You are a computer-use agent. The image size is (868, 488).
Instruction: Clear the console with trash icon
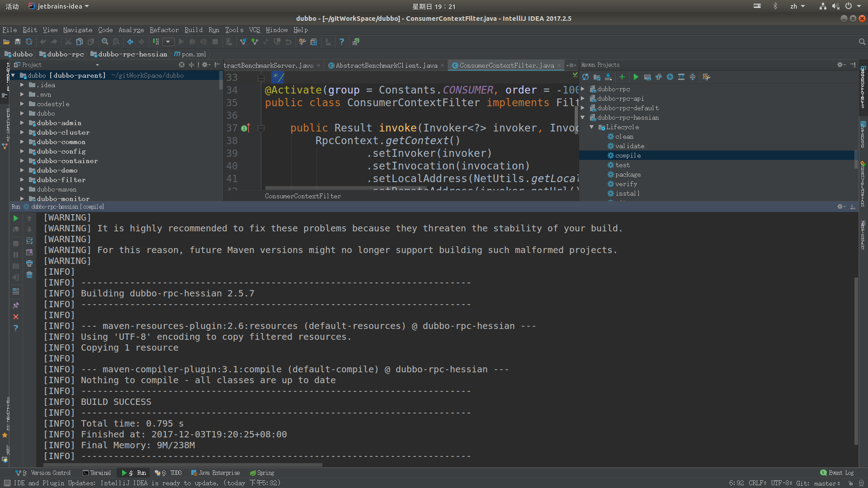pos(29,275)
